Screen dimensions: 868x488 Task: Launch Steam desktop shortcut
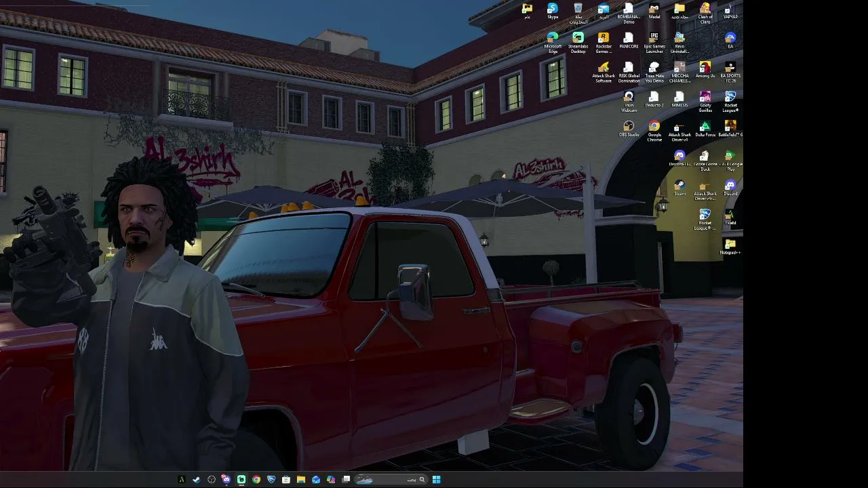(679, 188)
